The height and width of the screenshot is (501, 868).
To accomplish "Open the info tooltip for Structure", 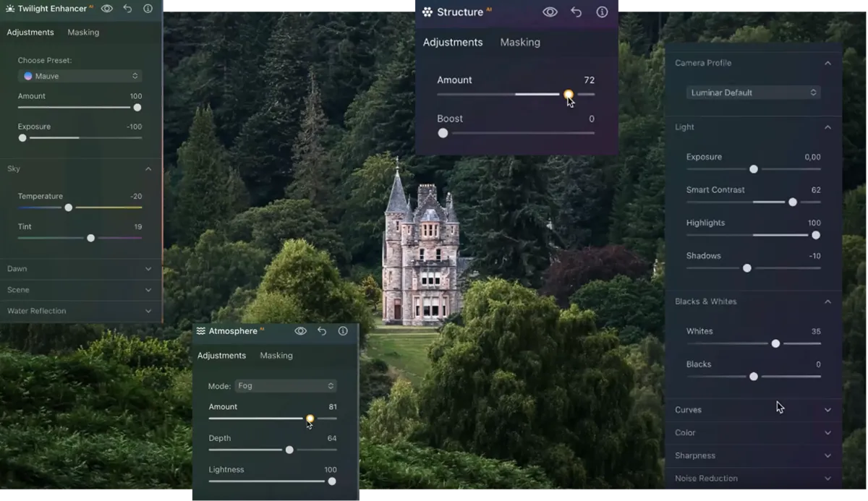I will click(603, 12).
